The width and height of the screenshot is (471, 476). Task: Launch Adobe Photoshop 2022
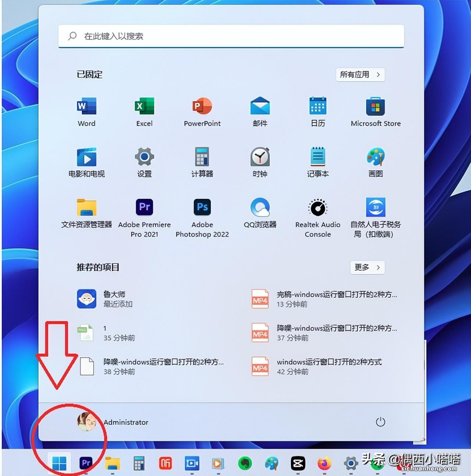(202, 218)
